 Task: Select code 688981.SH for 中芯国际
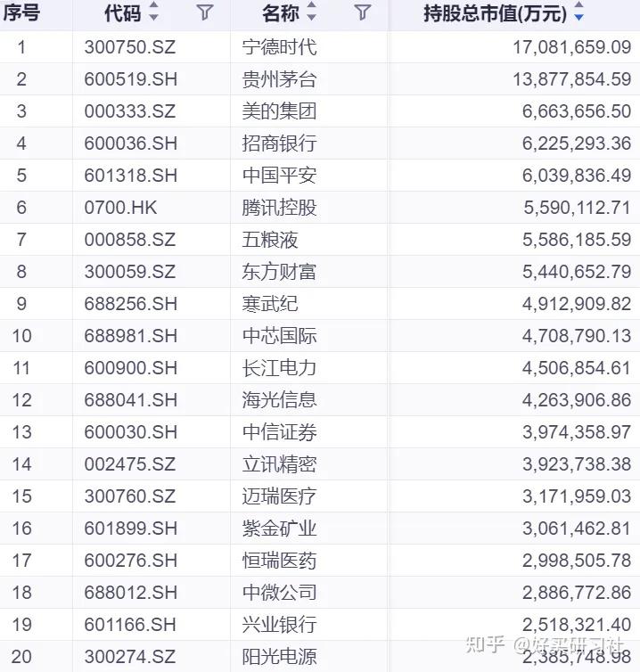pos(131,336)
